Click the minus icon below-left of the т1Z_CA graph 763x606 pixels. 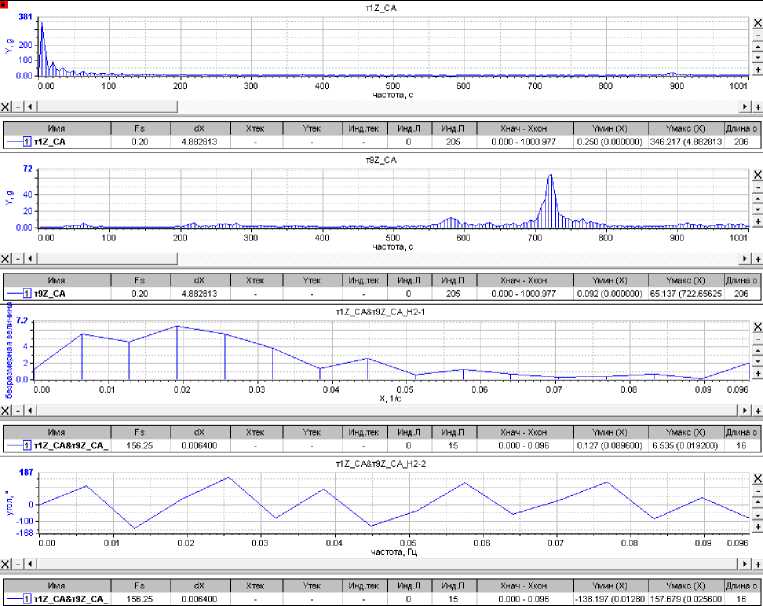tap(18, 107)
